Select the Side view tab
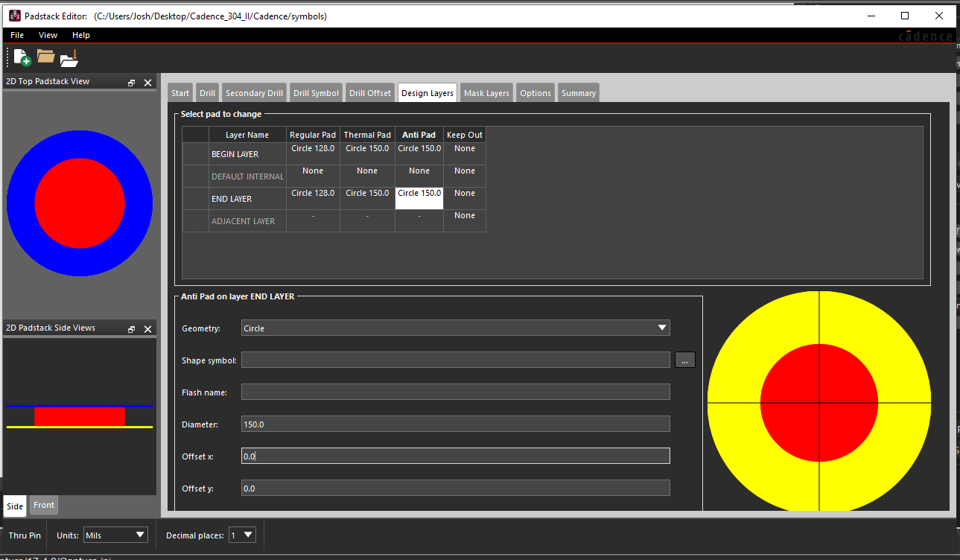The width and height of the screenshot is (960, 560). click(15, 506)
